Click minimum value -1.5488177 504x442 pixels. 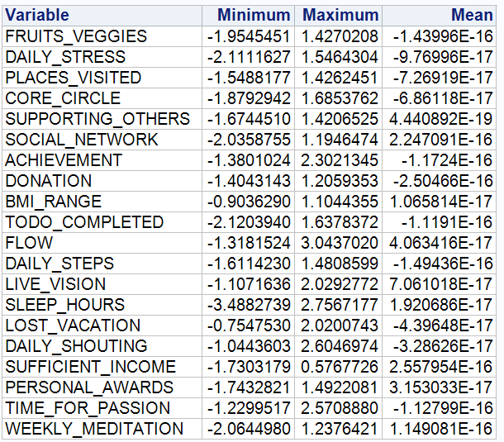pyautogui.click(x=248, y=78)
